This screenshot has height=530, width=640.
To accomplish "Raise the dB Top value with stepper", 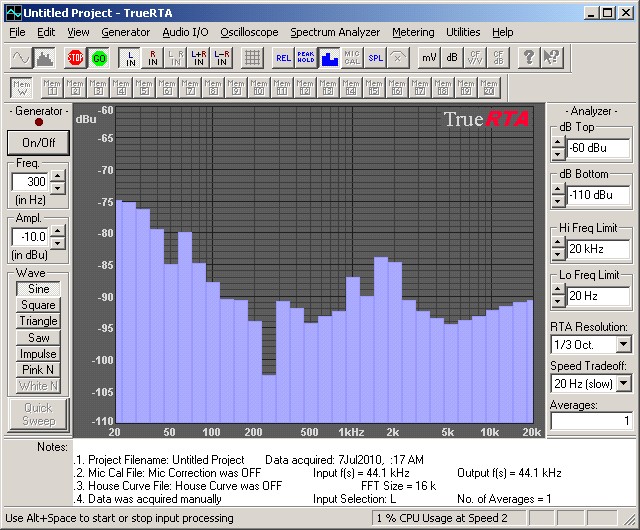I will 557,143.
